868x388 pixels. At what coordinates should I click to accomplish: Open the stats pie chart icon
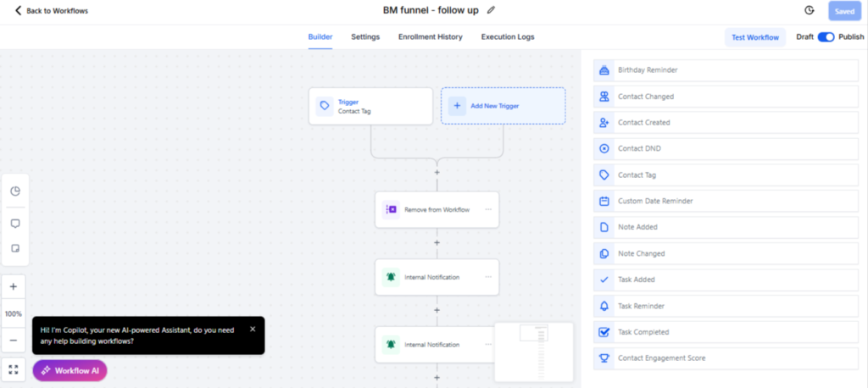[15, 191]
